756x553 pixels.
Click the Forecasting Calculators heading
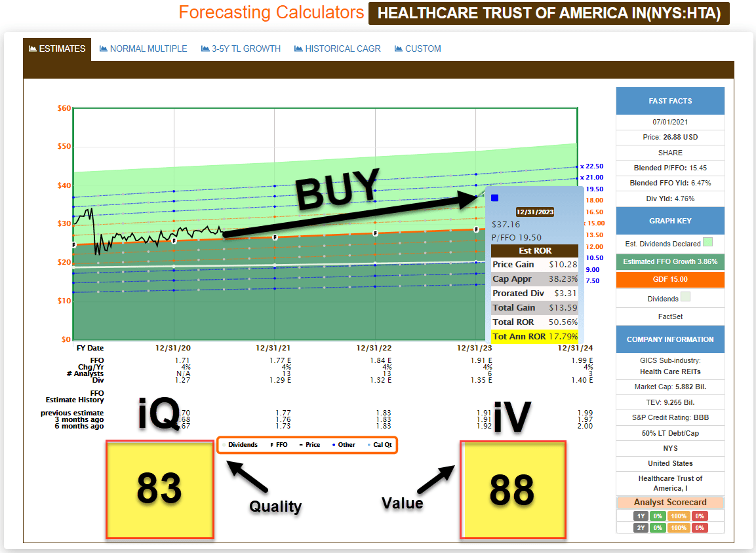point(271,12)
